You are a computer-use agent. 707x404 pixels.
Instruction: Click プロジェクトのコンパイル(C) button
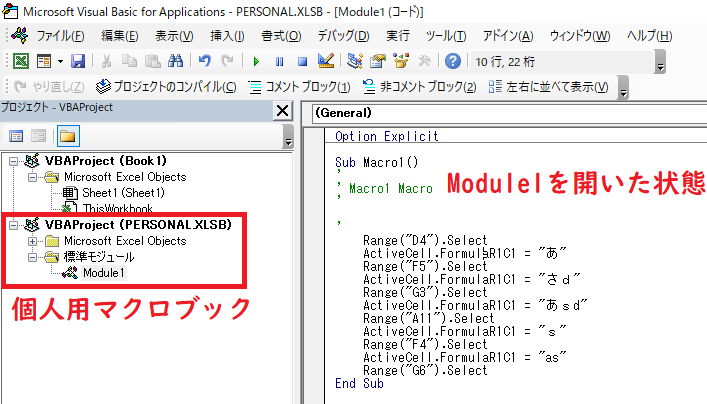(166, 87)
